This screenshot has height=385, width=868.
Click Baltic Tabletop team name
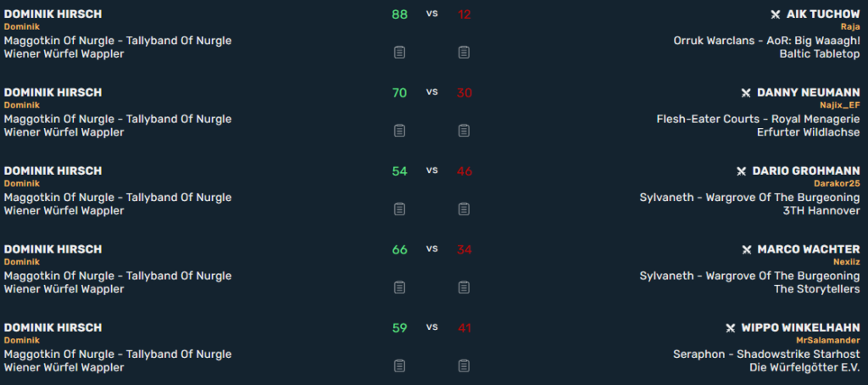pyautogui.click(x=820, y=53)
